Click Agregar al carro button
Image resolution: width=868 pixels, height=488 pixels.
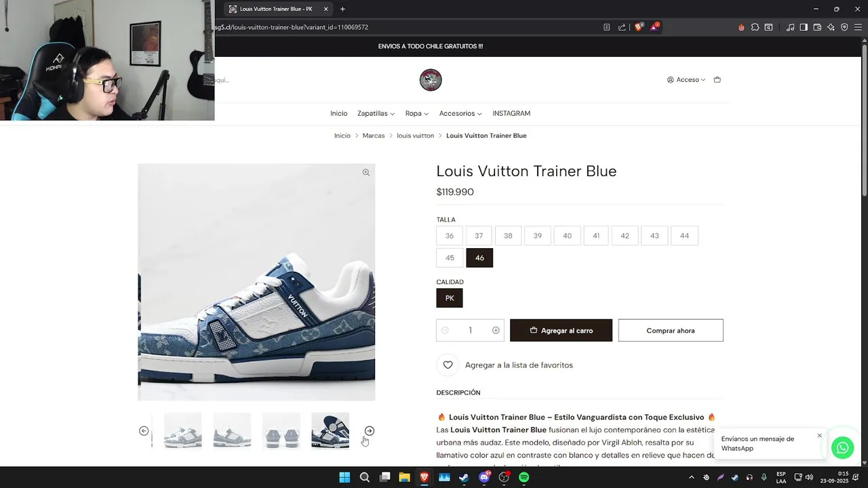click(x=561, y=330)
